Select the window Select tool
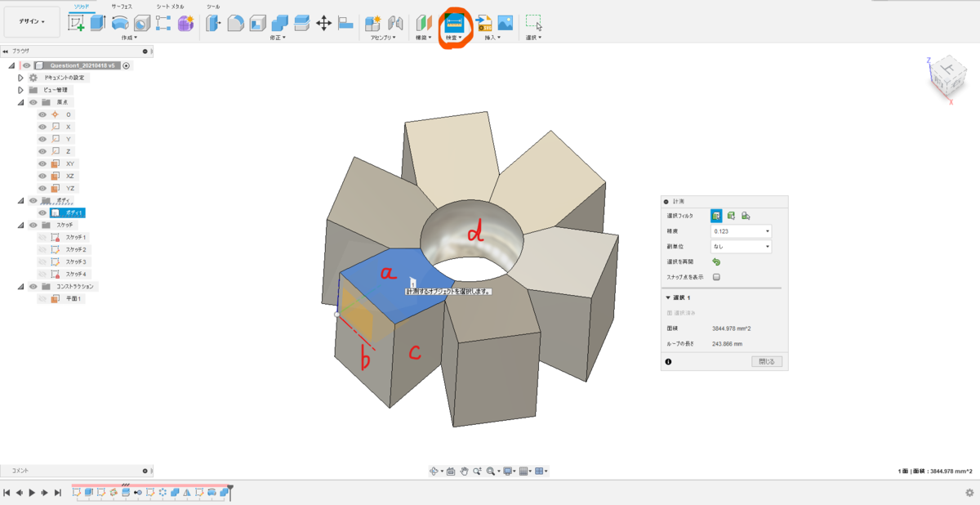This screenshot has height=505, width=980. 533,24
